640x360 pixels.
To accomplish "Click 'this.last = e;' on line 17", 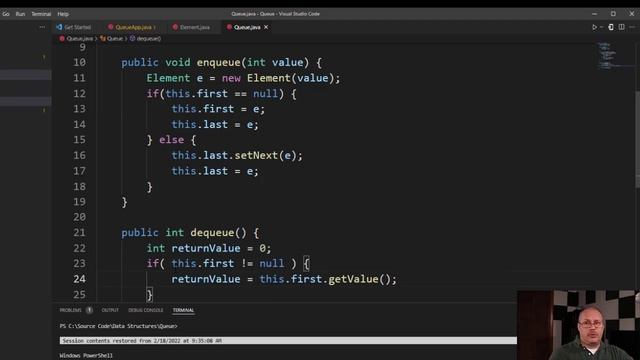I will tap(215, 171).
